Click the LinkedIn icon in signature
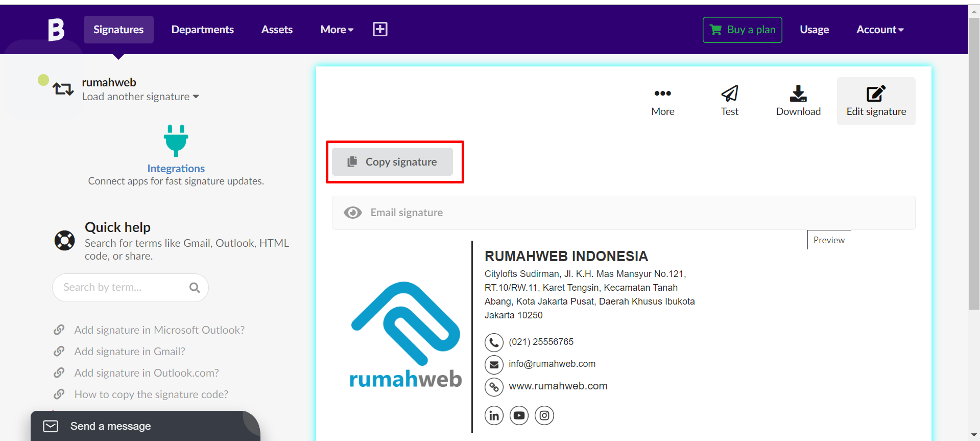 [494, 415]
